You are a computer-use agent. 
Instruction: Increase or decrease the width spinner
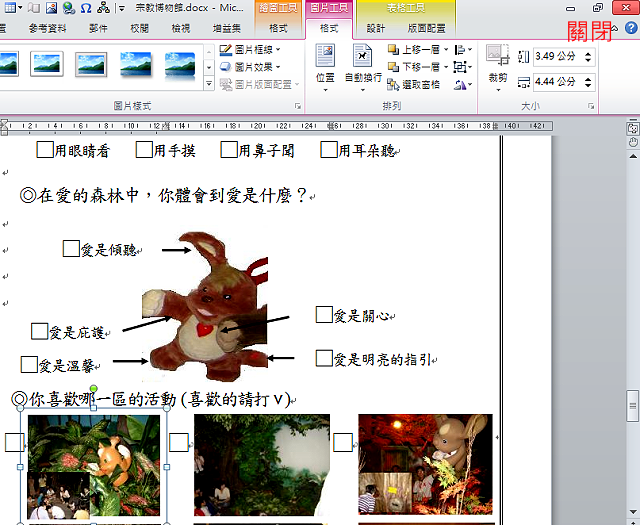coord(588,82)
